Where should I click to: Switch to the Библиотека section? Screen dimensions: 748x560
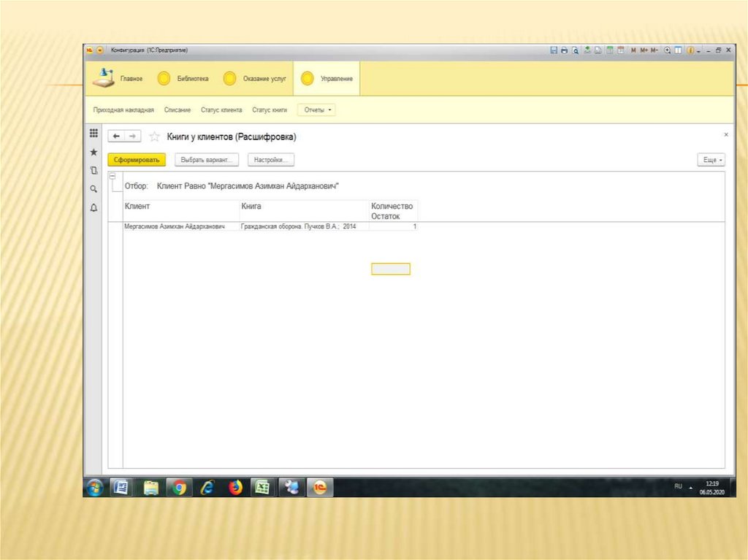point(186,78)
